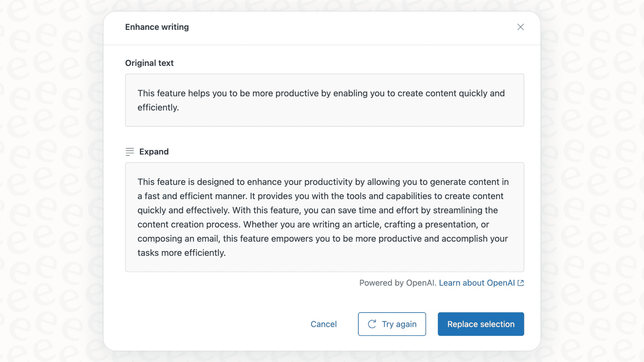644x362 pixels.
Task: Open the Learn about OpenAI link
Action: tap(477, 283)
